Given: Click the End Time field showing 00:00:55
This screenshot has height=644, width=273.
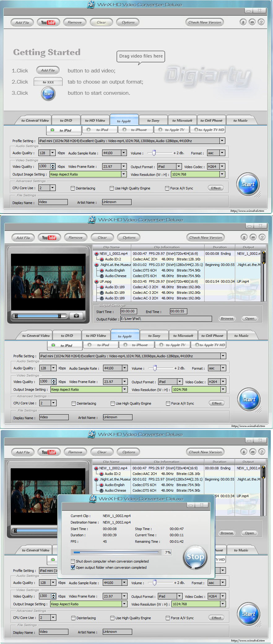Looking at the screenshot, I should pyautogui.click(x=178, y=311).
